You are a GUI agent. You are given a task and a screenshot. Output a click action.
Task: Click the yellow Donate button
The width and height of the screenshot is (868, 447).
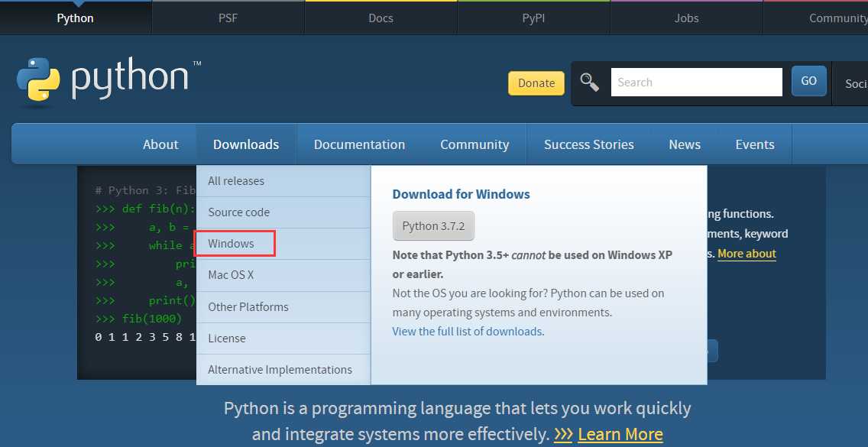(536, 83)
